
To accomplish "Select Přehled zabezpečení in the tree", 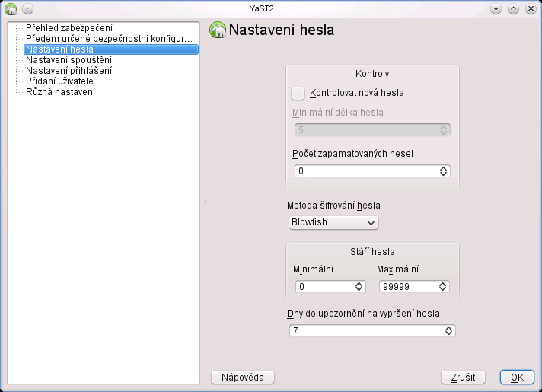I will coord(69,27).
